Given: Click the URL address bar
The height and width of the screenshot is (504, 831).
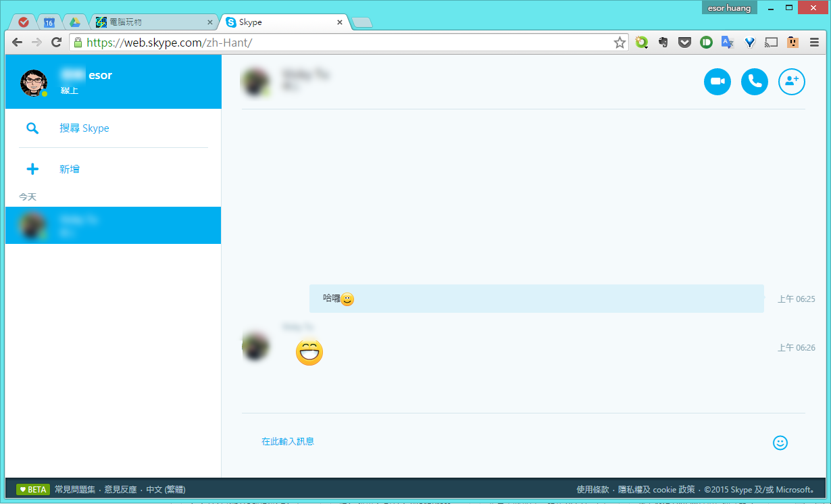Looking at the screenshot, I should pyautogui.click(x=349, y=43).
